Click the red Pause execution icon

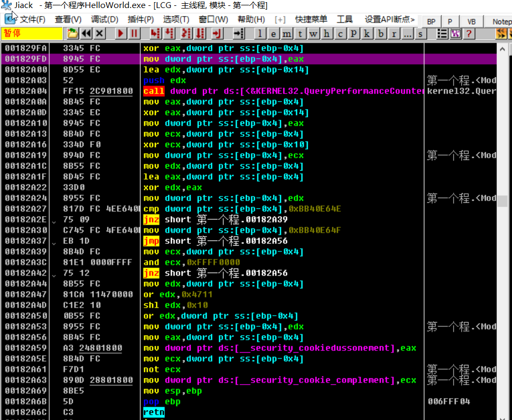click(x=134, y=33)
